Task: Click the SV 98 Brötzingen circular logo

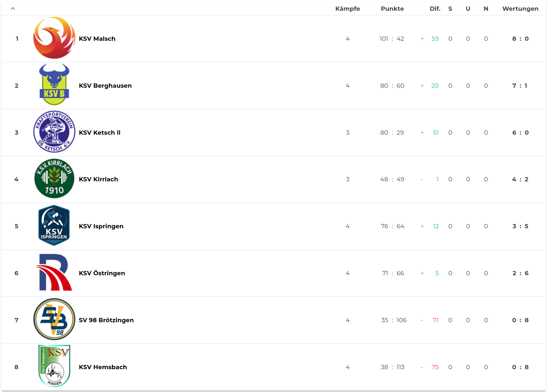Action: click(54, 320)
